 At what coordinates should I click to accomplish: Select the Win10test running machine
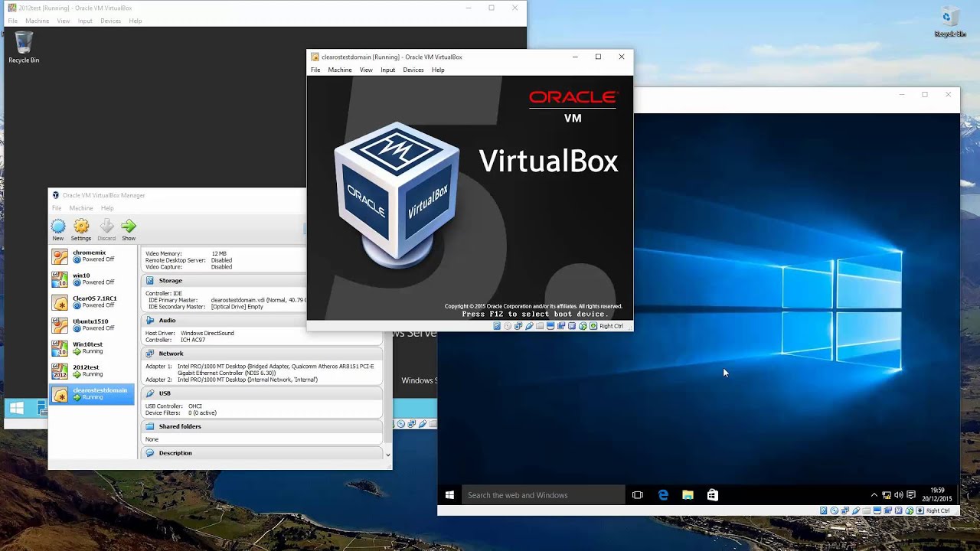[x=92, y=348]
